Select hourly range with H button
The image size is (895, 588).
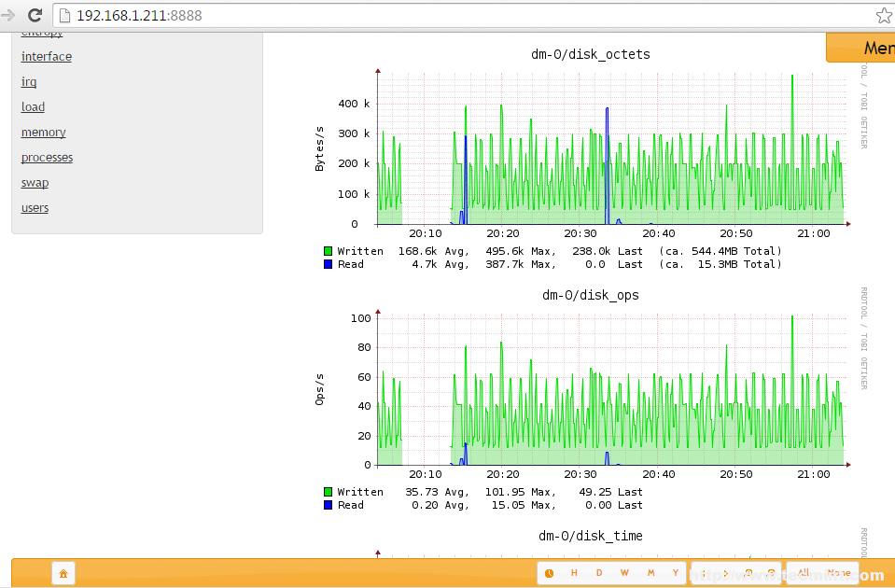tap(574, 573)
